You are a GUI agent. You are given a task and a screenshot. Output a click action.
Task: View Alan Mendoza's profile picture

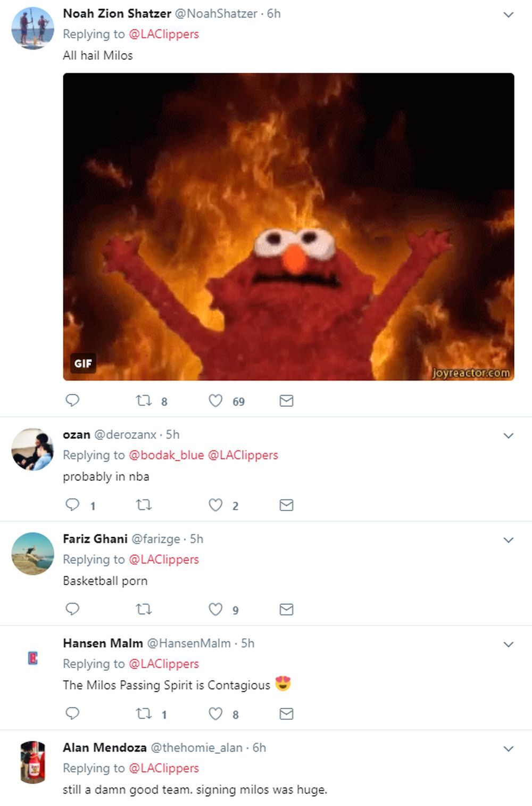pyautogui.click(x=33, y=762)
